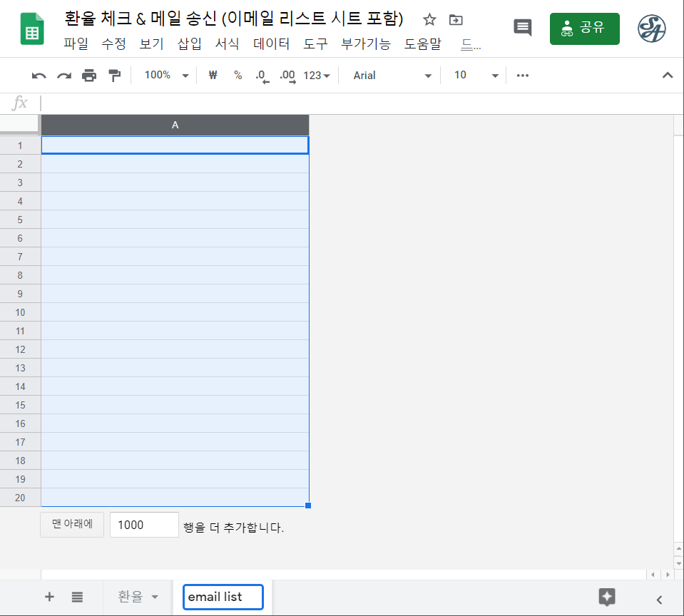
Task: Click the 맨 아래에 add rows button
Action: [71, 524]
